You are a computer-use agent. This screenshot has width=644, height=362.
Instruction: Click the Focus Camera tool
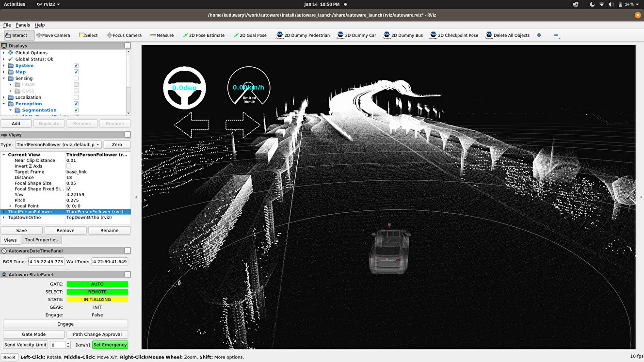124,35
